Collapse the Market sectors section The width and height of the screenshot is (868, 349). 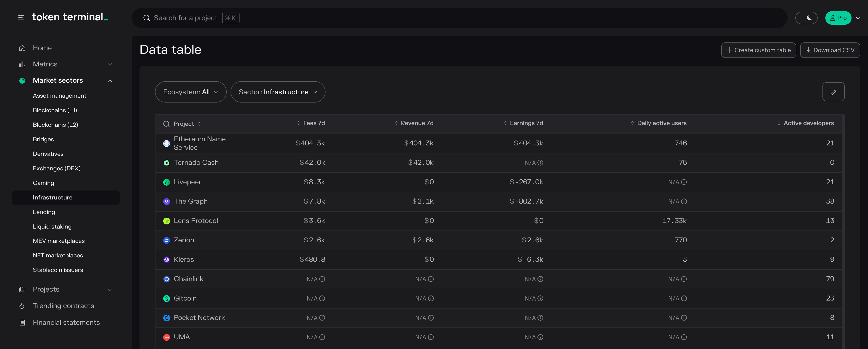(110, 81)
